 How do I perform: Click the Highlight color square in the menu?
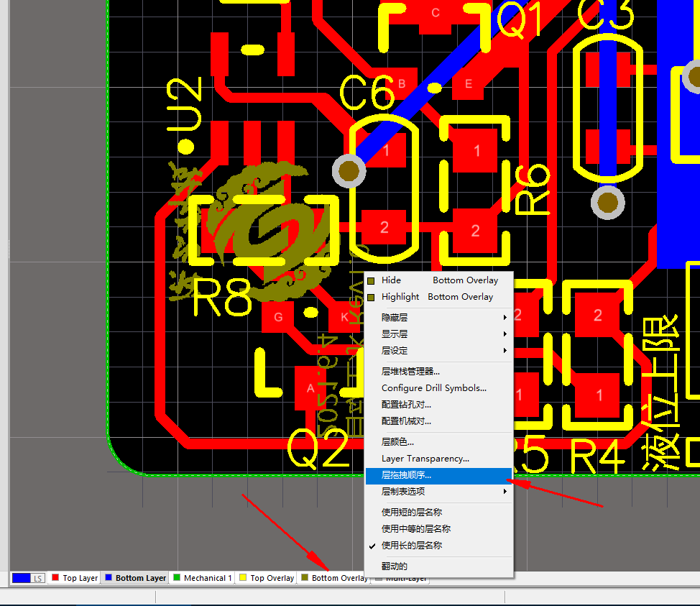click(371, 296)
